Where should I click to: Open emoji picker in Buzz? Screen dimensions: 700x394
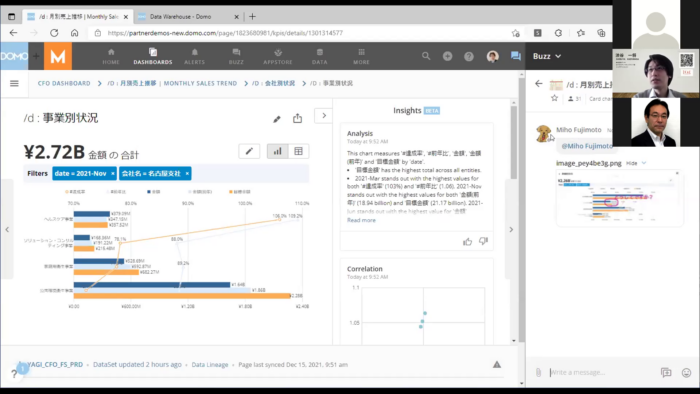(x=686, y=373)
